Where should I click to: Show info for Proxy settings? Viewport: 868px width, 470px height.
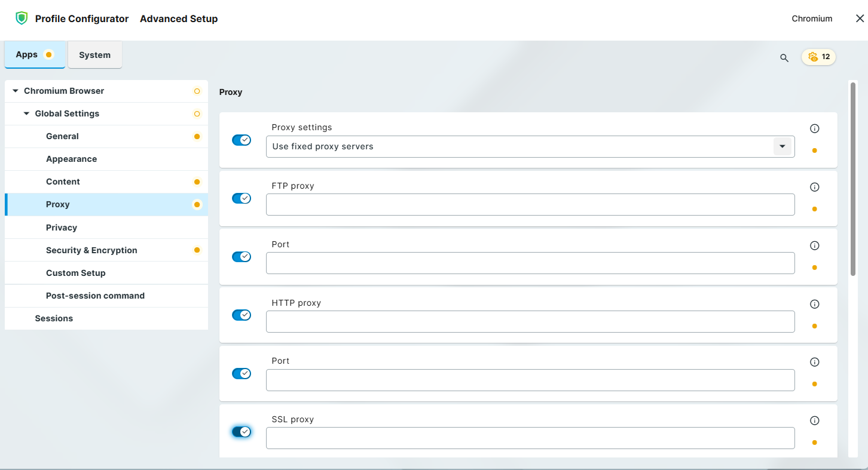814,128
